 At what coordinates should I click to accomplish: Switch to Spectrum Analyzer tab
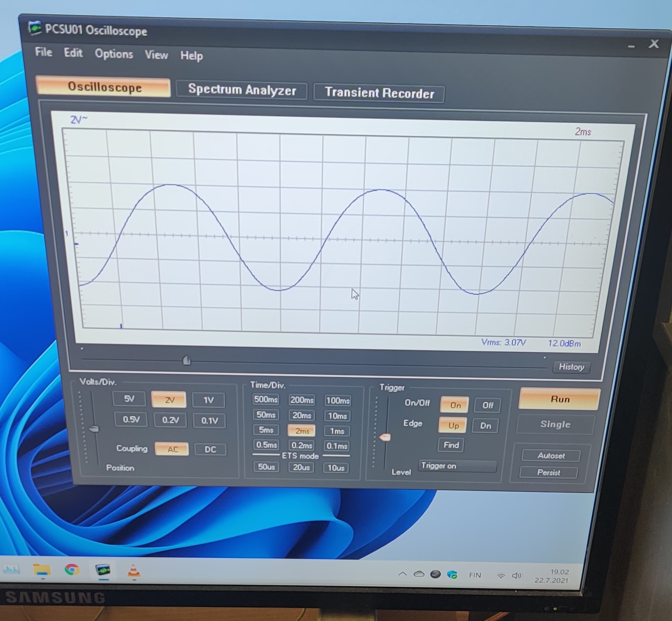pyautogui.click(x=242, y=90)
